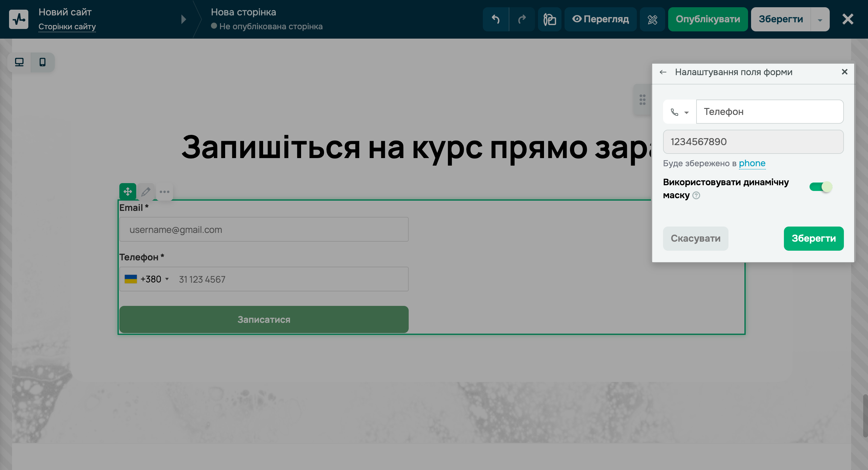868x470 pixels.
Task: Click the undo icon in the top toolbar
Action: click(x=495, y=19)
